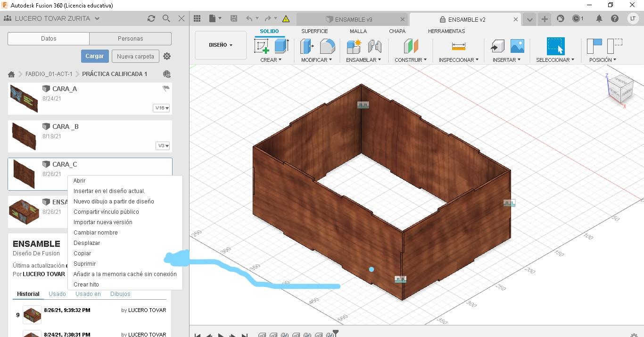Expand the SELECCIONAR dropdown
Screen dimensions: 644x337
(555, 60)
